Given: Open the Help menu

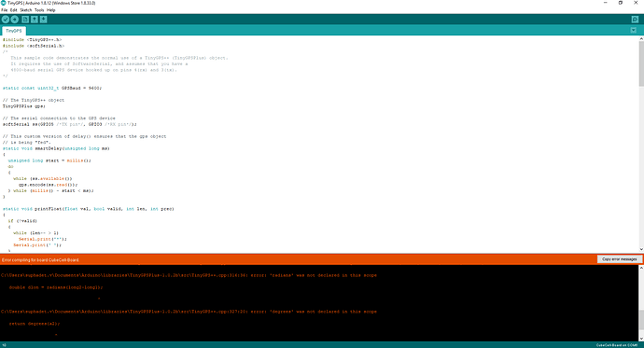Looking at the screenshot, I should coord(51,10).
